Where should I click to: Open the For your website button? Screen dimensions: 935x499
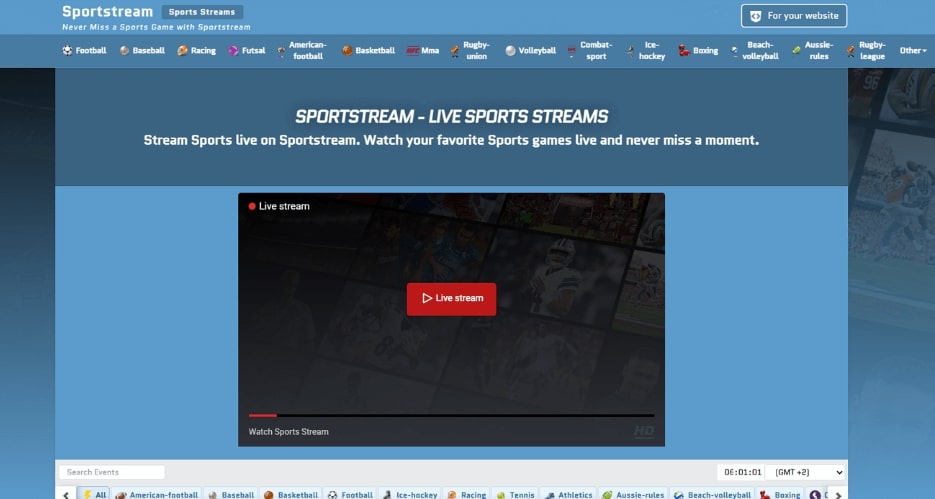[x=794, y=16]
